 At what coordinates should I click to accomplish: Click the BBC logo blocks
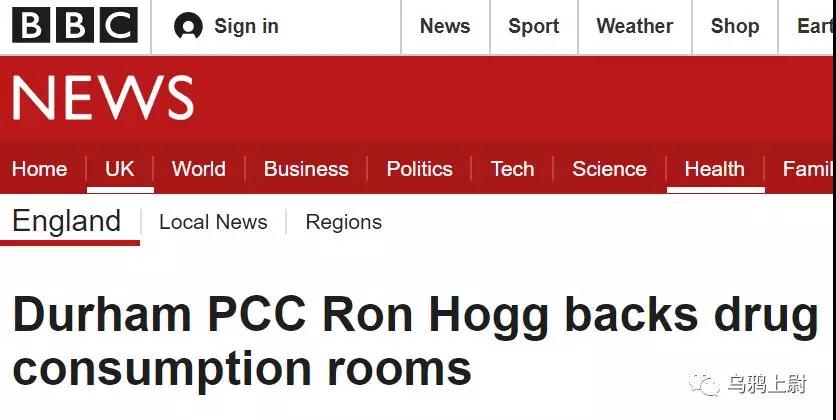[75, 26]
